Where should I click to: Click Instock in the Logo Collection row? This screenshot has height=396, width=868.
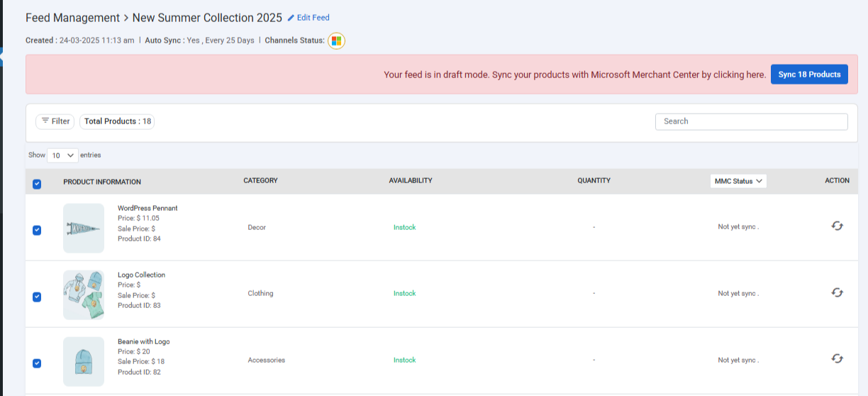coord(405,293)
